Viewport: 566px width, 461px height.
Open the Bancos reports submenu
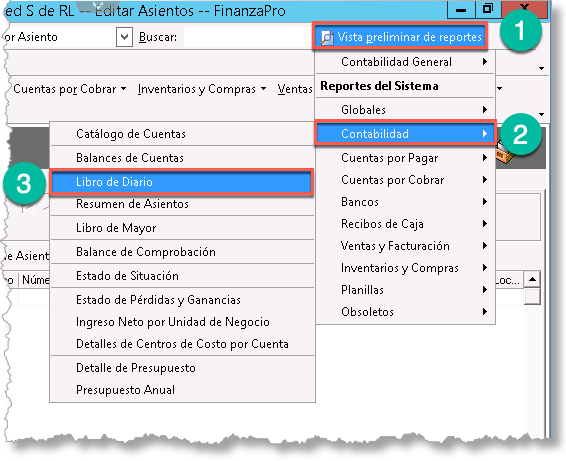click(x=405, y=202)
